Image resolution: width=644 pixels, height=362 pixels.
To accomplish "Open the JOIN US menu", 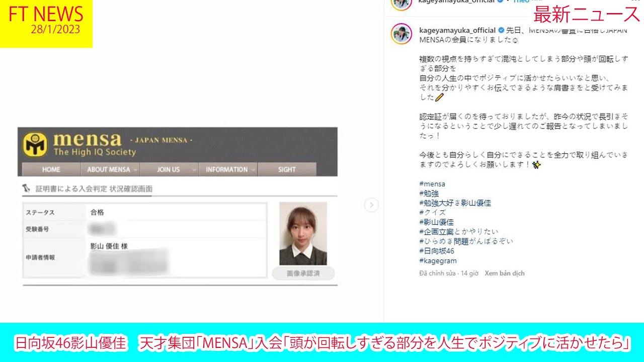I will [x=169, y=169].
